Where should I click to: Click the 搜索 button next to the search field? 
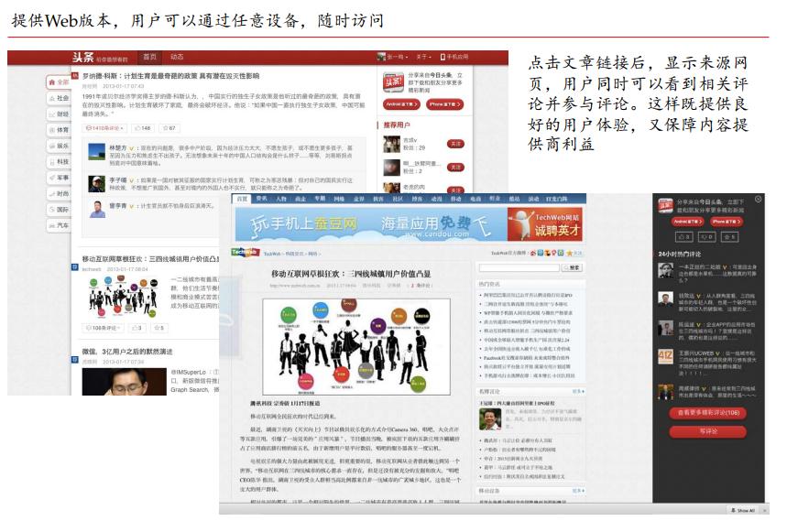point(573,268)
